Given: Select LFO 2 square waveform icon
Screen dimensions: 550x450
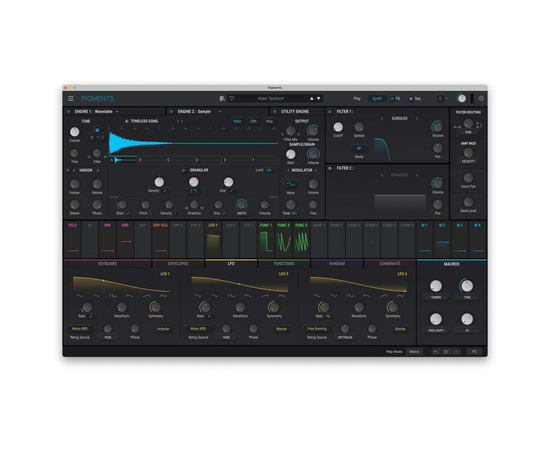Looking at the screenshot, I should point(231,296).
